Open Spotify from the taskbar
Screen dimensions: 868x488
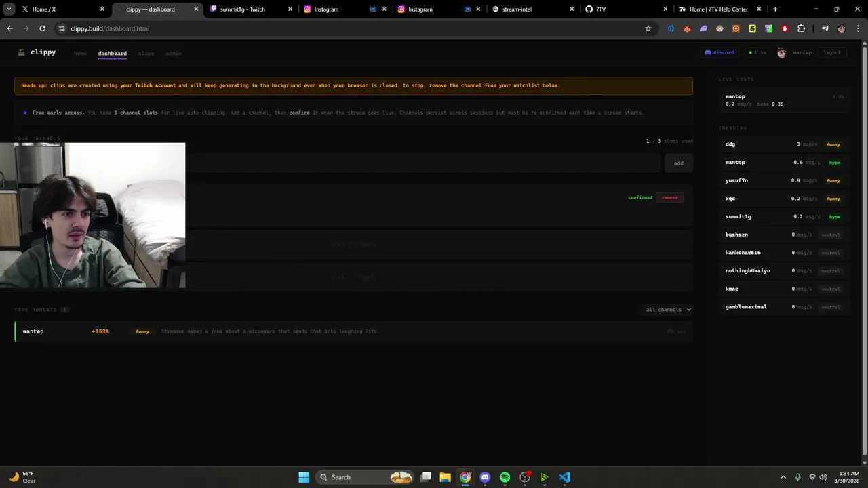click(505, 477)
